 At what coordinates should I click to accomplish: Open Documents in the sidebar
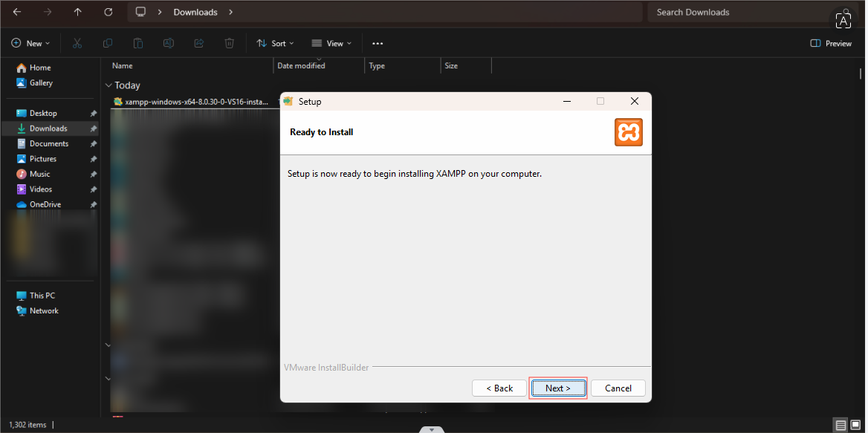point(42,143)
